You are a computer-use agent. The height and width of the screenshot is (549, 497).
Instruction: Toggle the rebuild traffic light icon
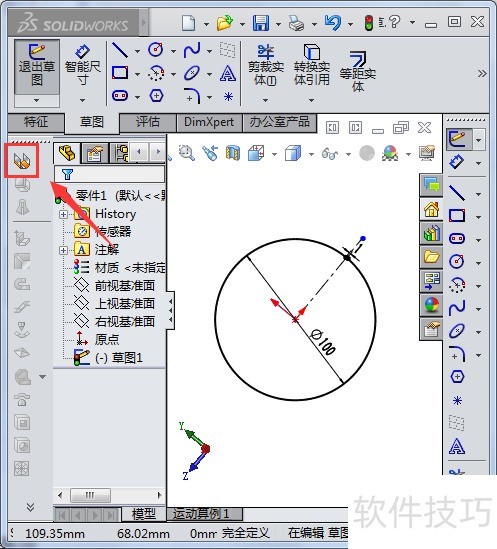(x=368, y=23)
